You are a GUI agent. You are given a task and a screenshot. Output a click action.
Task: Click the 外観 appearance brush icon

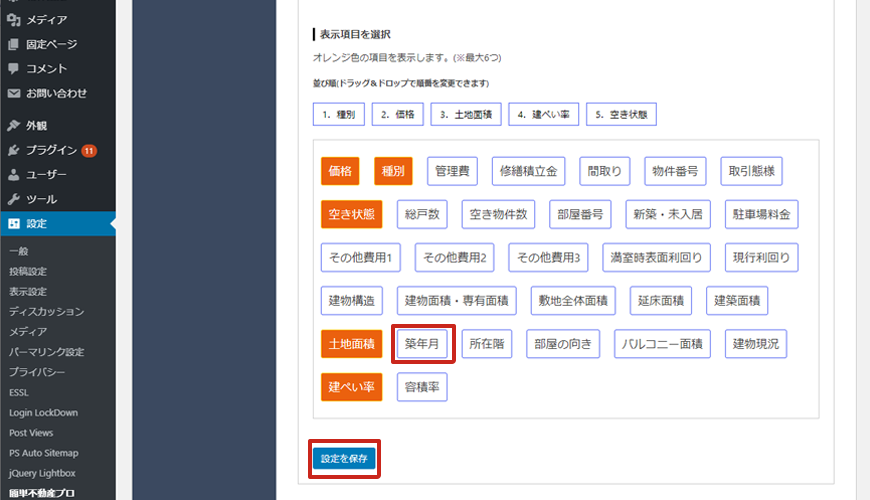pyautogui.click(x=14, y=126)
